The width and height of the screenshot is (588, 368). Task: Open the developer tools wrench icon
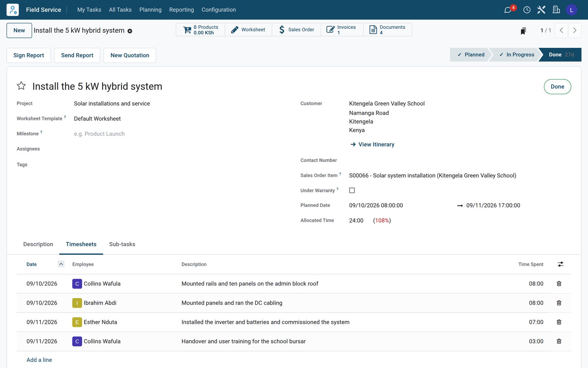pyautogui.click(x=541, y=10)
